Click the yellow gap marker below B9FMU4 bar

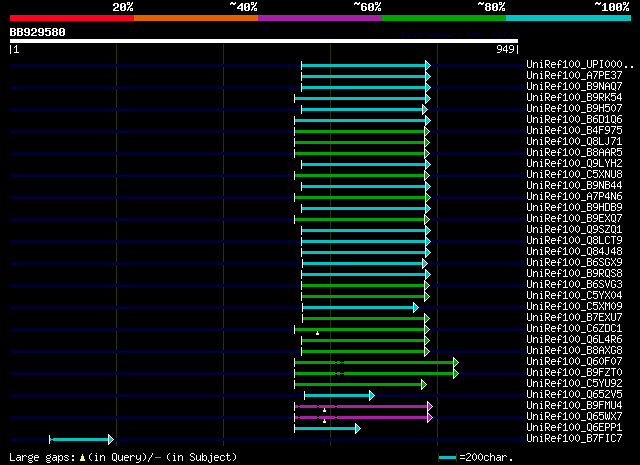pos(324,410)
